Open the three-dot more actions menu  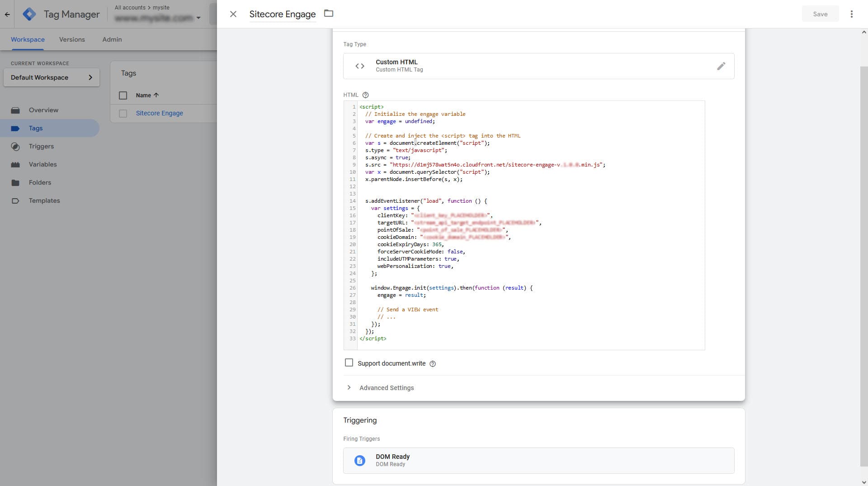(851, 14)
